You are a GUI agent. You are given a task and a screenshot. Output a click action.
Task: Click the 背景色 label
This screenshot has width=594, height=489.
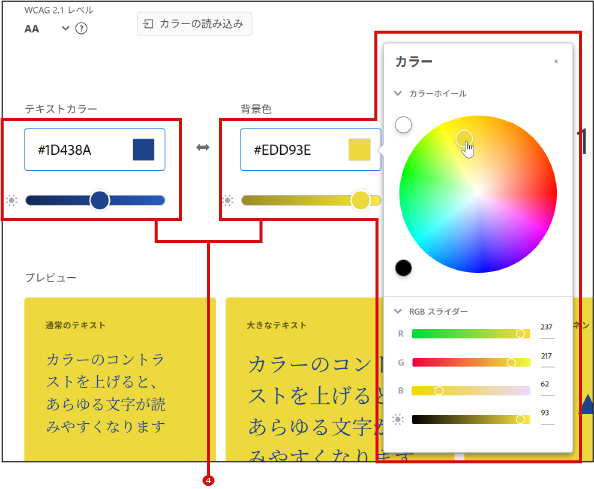[x=256, y=109]
